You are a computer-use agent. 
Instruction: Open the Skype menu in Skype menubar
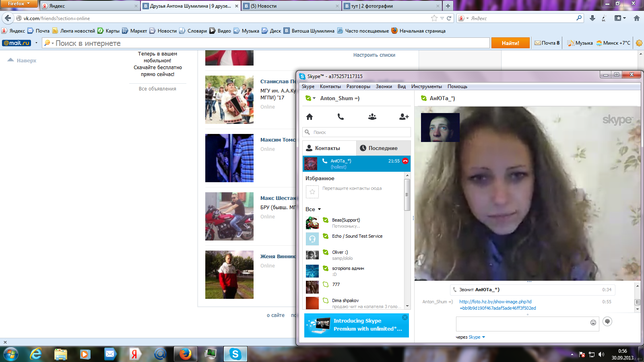point(308,86)
